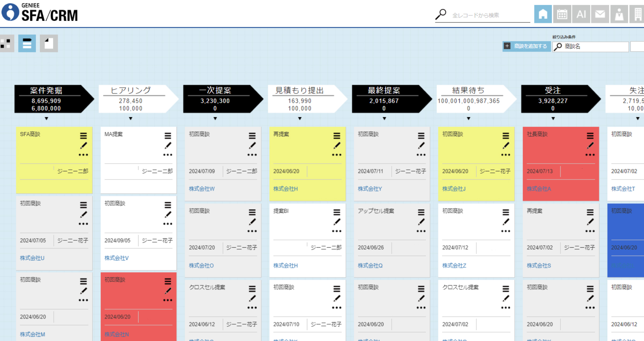Expand the 一次提案 column arrow
Image resolution: width=644 pixels, height=341 pixels.
coord(215,119)
